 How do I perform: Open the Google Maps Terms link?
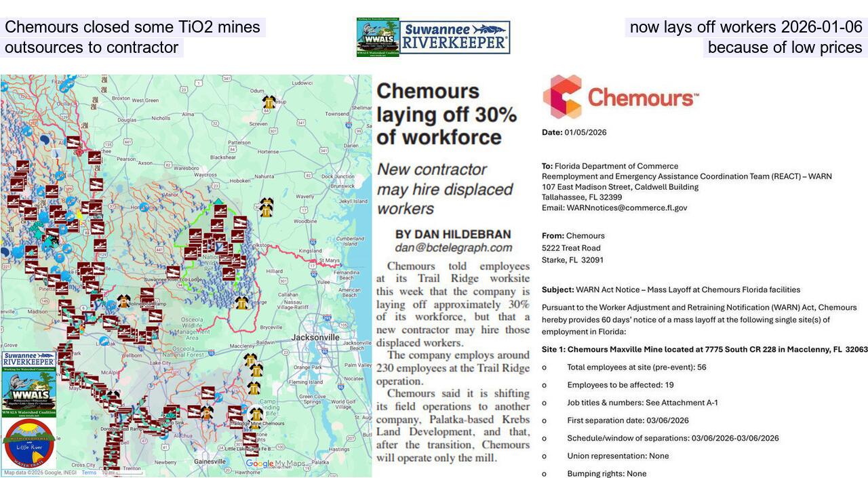click(x=89, y=473)
